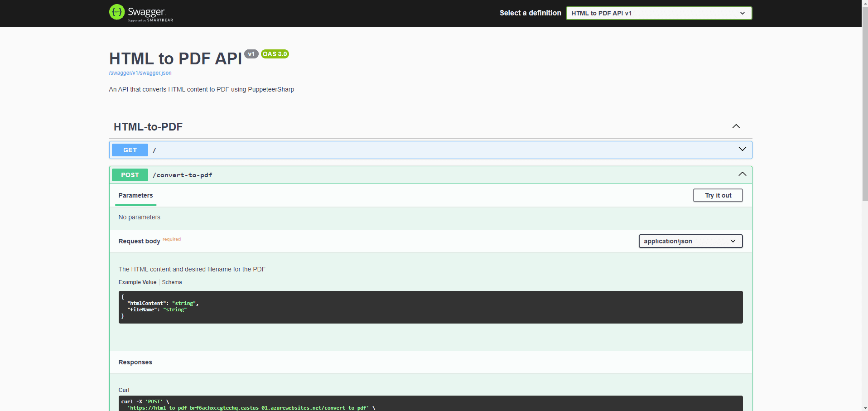Click the Request body label
This screenshot has width=868, height=411.
pos(139,241)
